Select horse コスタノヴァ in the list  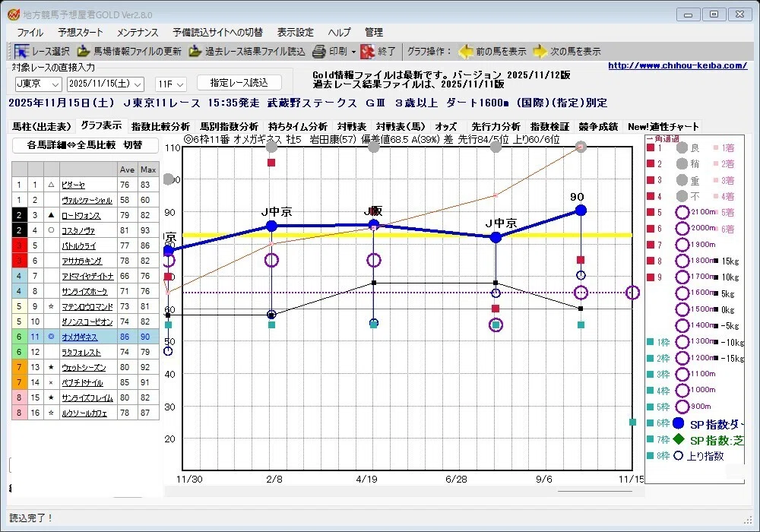78,230
